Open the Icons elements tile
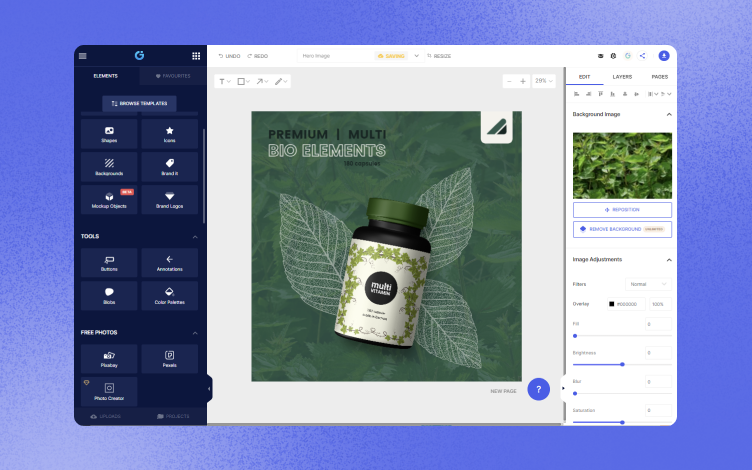Viewport: 752px width, 470px height. [x=169, y=134]
